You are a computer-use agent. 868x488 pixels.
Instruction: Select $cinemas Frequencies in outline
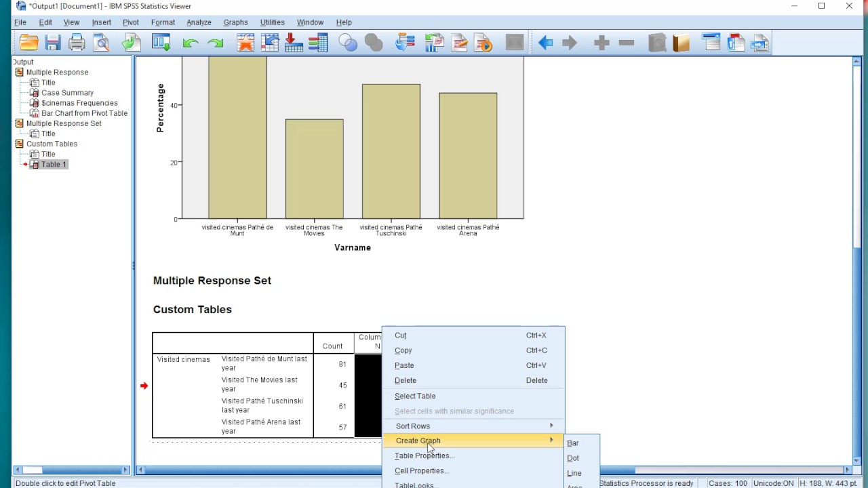[79, 103]
